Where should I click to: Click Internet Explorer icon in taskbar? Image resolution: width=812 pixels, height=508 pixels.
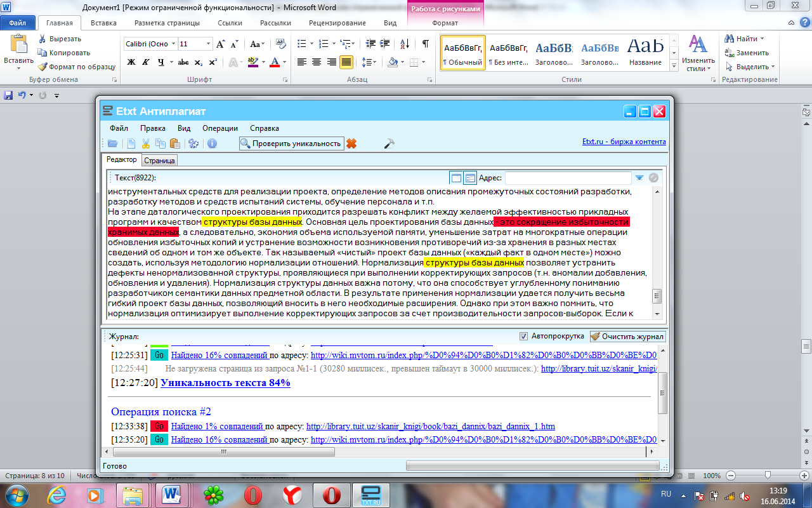pos(56,495)
